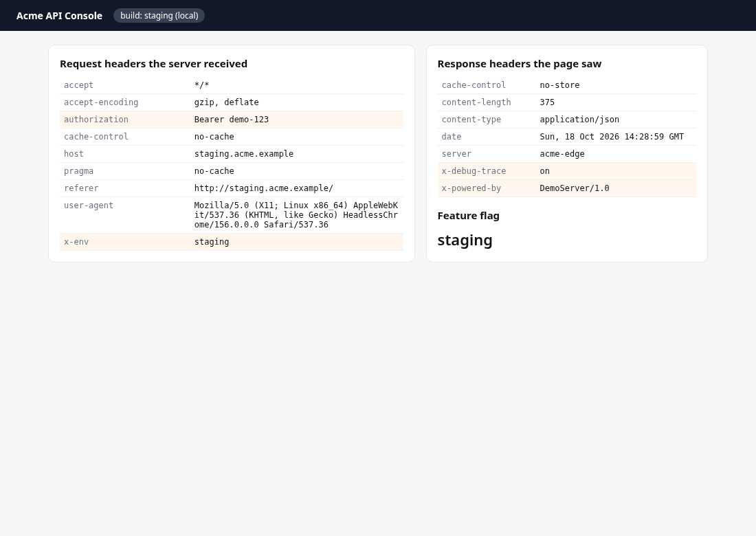Select the application/json value
This screenshot has width=756, height=536.
pyautogui.click(x=579, y=120)
